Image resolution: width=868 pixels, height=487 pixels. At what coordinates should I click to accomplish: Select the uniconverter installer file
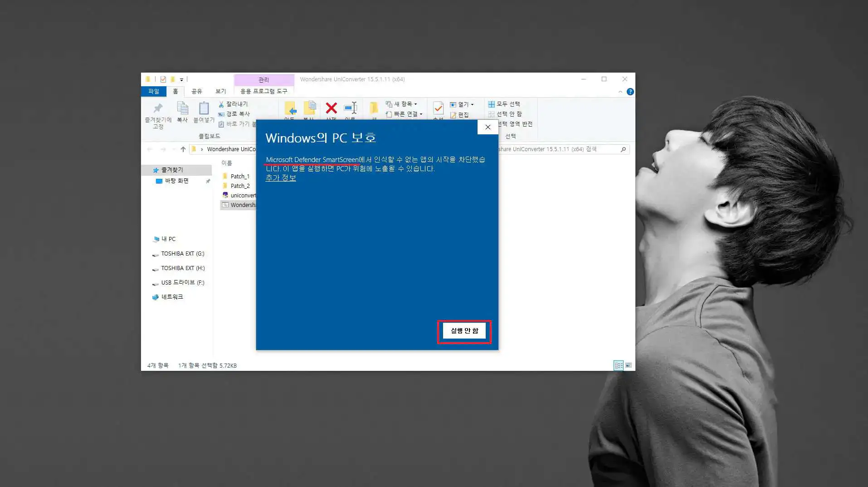[239, 195]
